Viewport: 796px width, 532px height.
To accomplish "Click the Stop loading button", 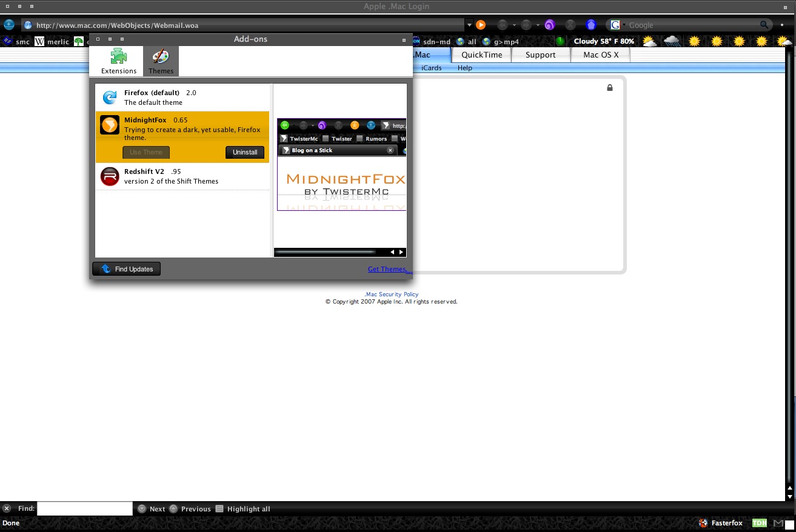I will 570,25.
